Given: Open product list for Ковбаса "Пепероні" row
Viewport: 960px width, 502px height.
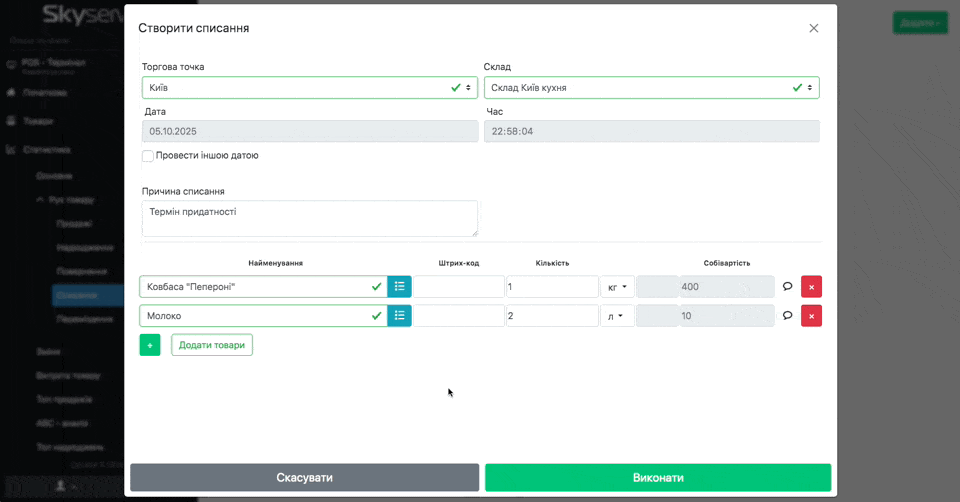Looking at the screenshot, I should (399, 287).
